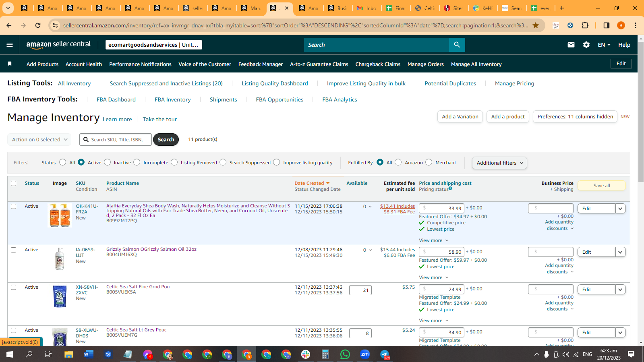Open WhatsApp from the taskbar

[x=345, y=354]
